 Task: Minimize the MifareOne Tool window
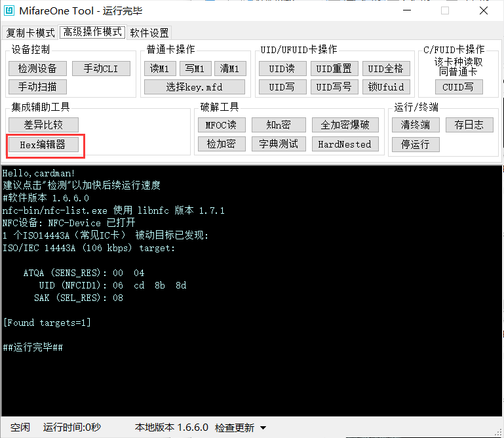(x=407, y=10)
